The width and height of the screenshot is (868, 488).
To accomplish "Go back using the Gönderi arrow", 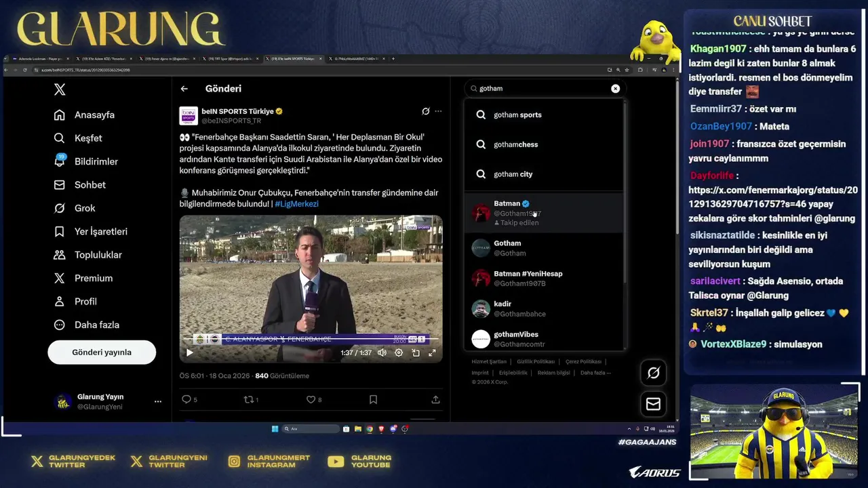I will tap(184, 89).
